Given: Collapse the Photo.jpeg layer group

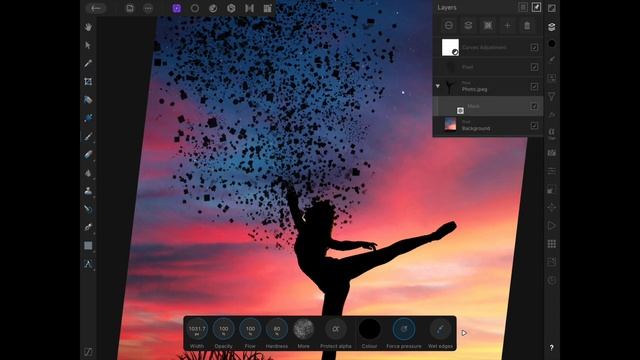Looking at the screenshot, I should pos(438,86).
